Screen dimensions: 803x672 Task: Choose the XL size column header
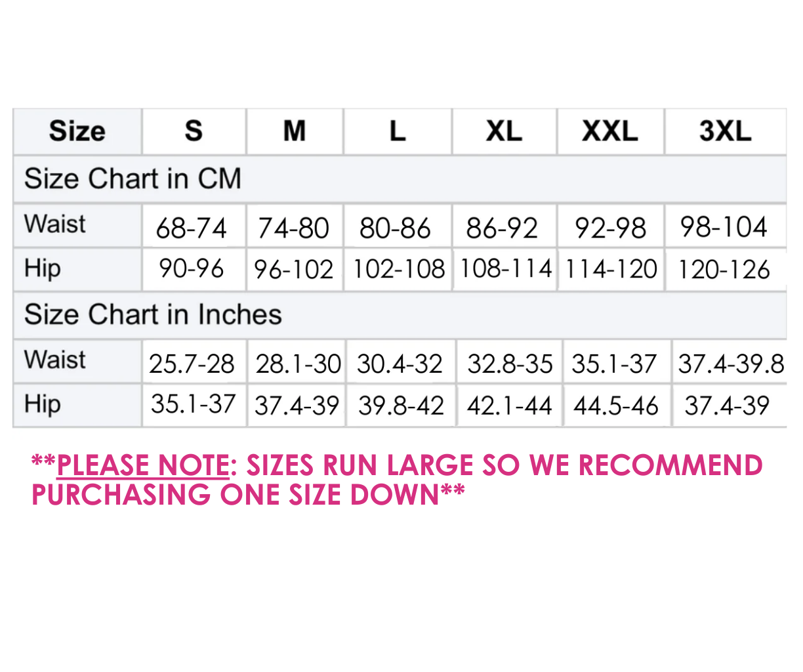tap(504, 131)
